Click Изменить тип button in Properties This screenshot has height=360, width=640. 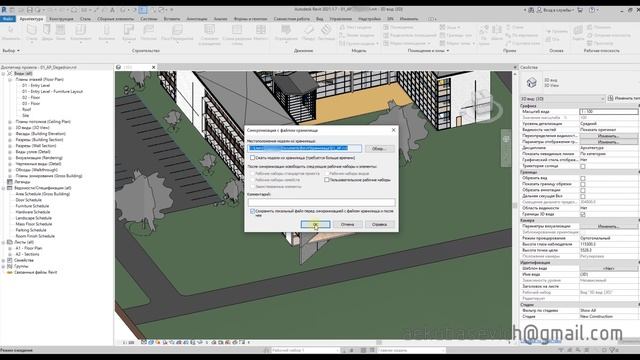coord(624,98)
